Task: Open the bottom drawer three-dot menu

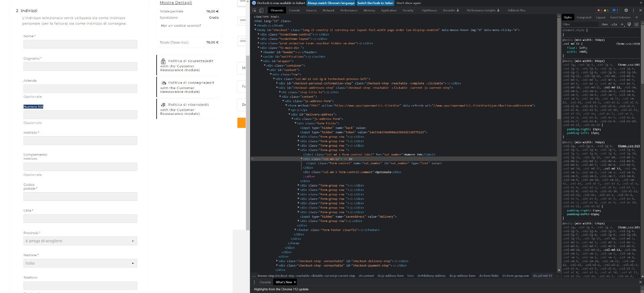Action: pos(254,282)
